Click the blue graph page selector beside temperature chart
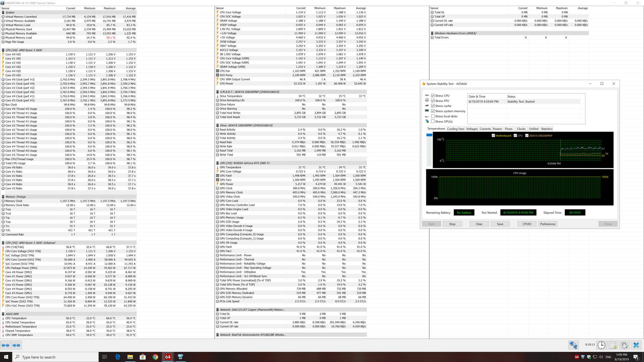Image resolution: width=644 pixels, height=362 pixels. pyautogui.click(x=429, y=135)
